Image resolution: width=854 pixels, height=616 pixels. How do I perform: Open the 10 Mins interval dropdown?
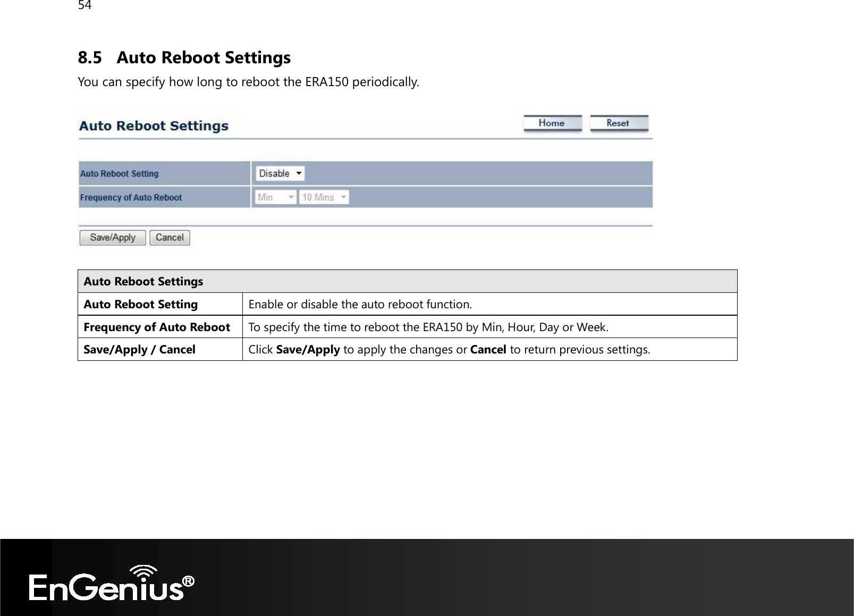(x=324, y=197)
